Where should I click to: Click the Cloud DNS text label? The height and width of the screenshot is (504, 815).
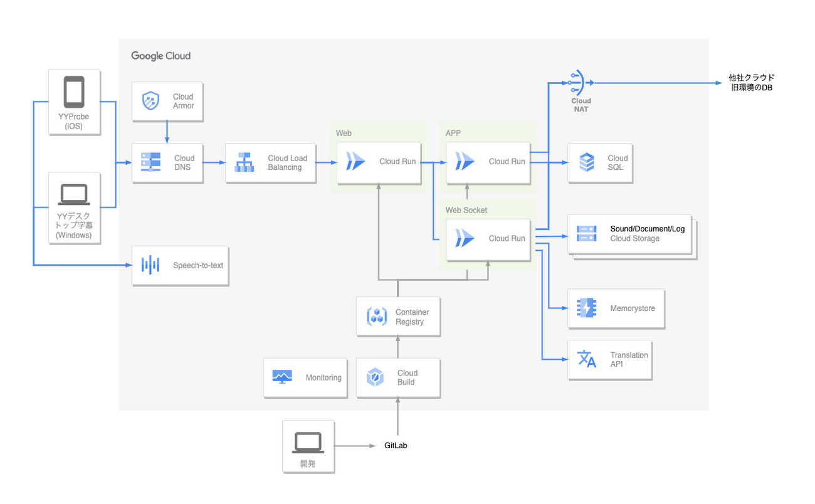click(x=184, y=163)
